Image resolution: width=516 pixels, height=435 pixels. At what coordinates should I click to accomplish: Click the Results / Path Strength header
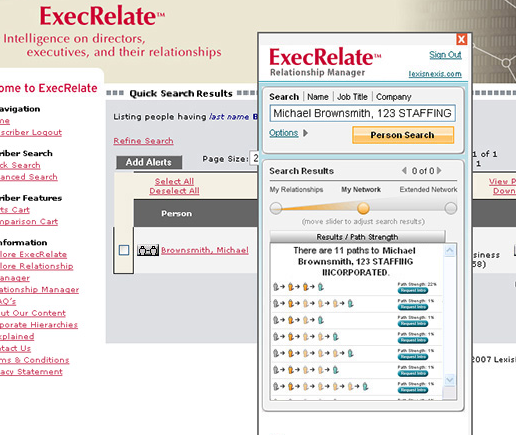[x=357, y=237]
